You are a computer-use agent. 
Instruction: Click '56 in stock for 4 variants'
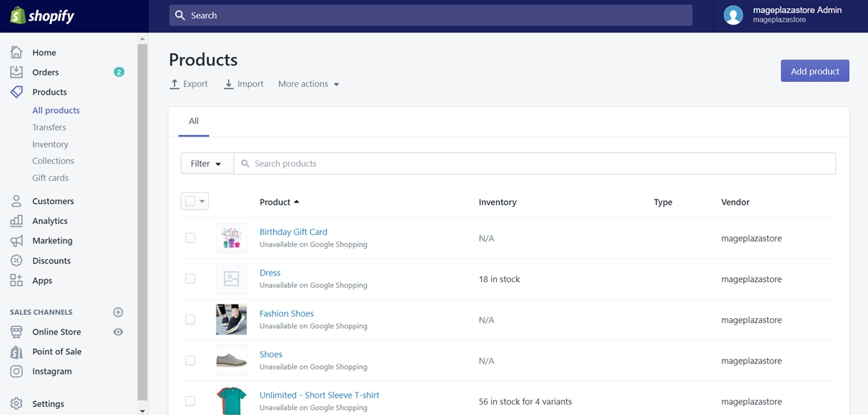click(525, 402)
